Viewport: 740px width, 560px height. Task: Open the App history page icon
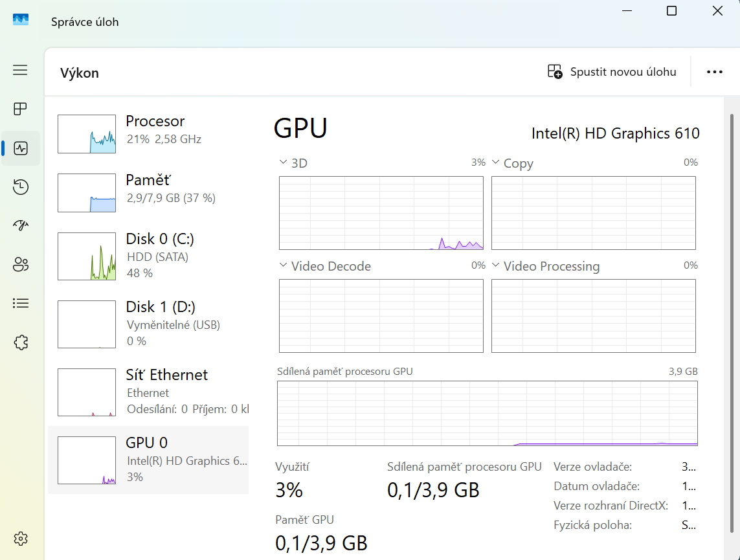[x=20, y=187]
